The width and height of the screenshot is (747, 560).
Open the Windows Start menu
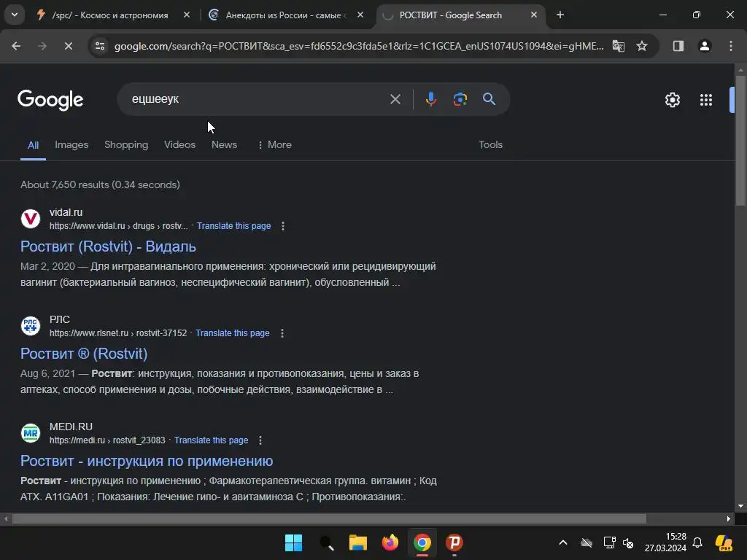point(293,542)
